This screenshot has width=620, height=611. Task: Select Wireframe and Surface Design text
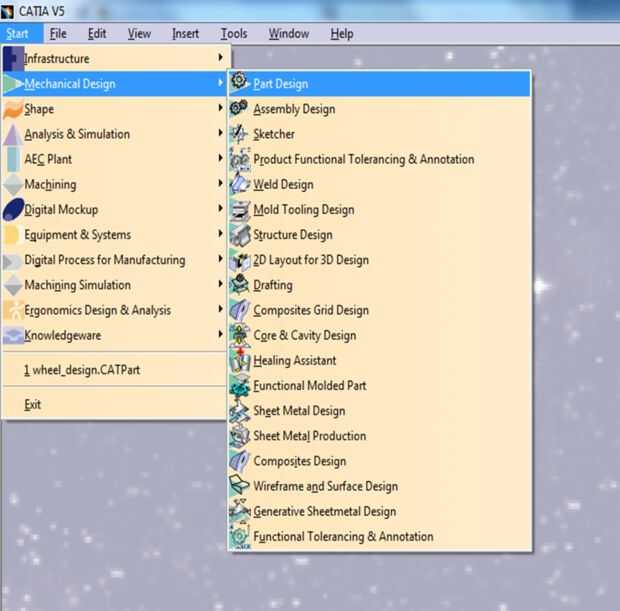[325, 486]
